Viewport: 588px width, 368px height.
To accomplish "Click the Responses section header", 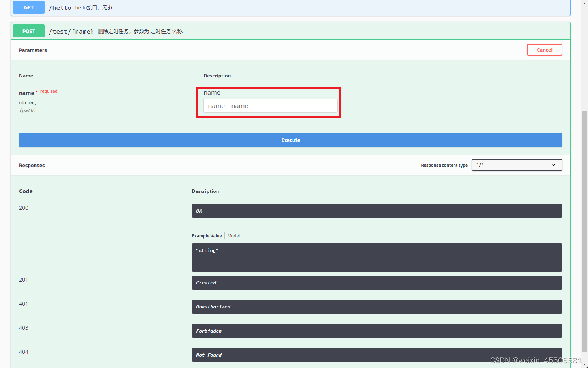I will [x=32, y=165].
